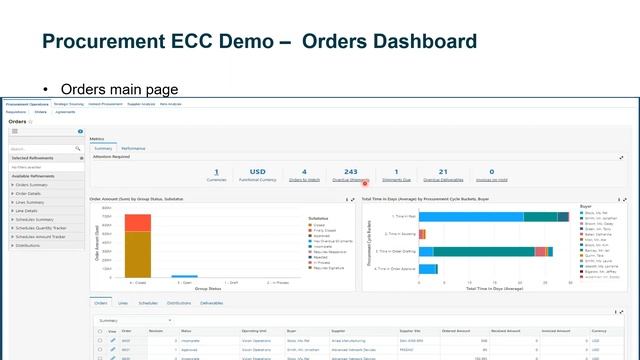Click the Selected Refinements clear icon
This screenshot has height=360, width=640.
coord(82,158)
